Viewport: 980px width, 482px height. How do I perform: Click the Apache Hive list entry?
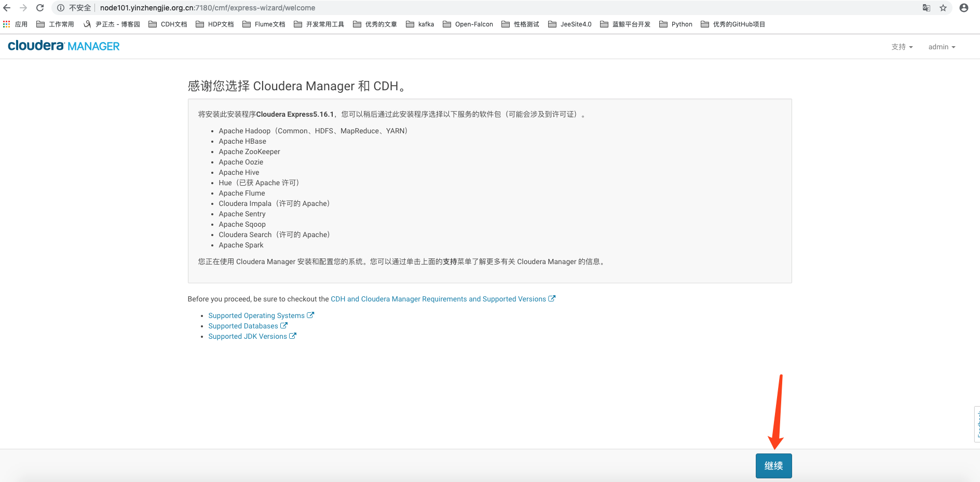click(239, 172)
